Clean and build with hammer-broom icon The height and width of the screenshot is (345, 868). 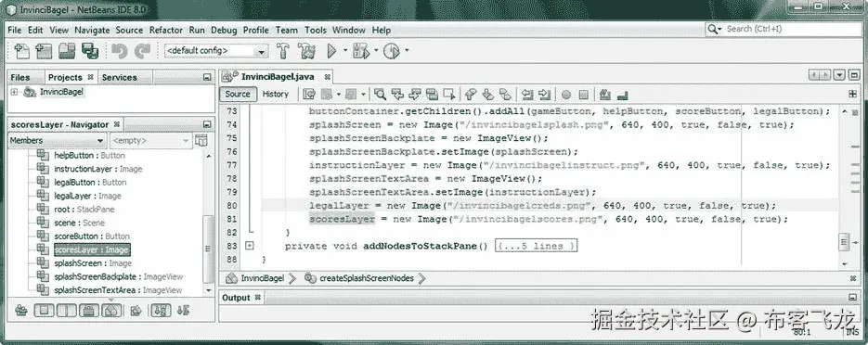(x=306, y=51)
